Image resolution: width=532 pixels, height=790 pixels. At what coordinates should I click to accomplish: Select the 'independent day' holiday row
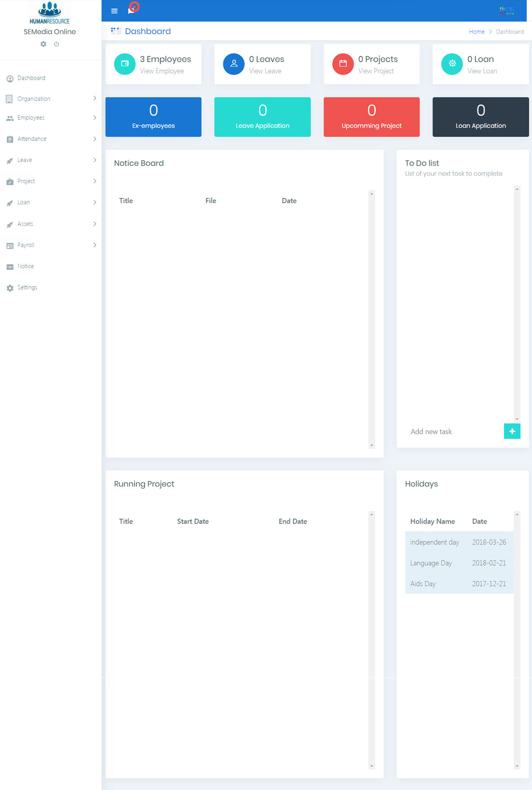(x=459, y=542)
